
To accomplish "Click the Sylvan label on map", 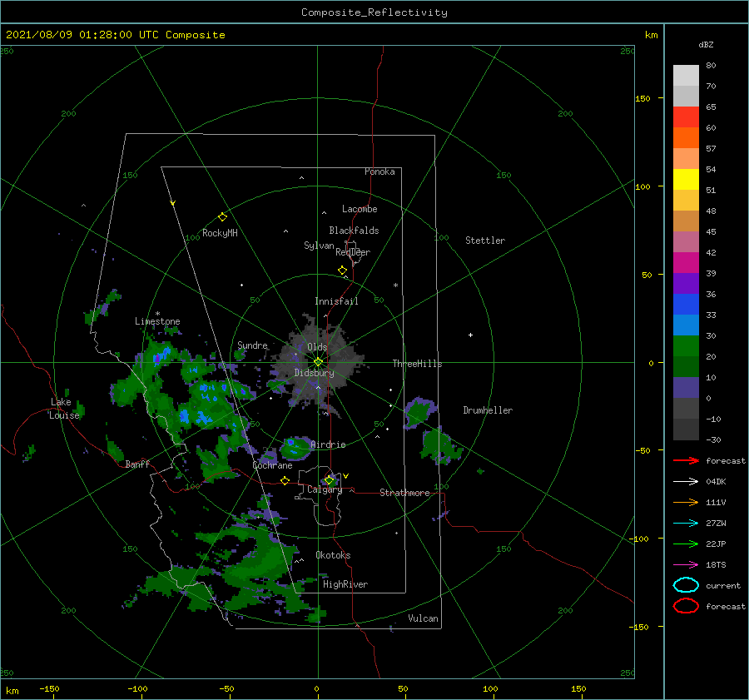I will (x=319, y=246).
